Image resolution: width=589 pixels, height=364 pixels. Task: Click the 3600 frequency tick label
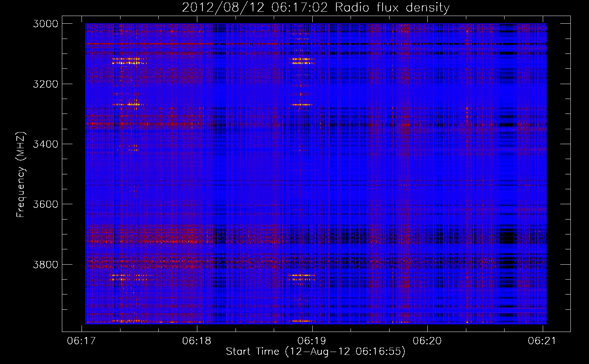click(46, 204)
